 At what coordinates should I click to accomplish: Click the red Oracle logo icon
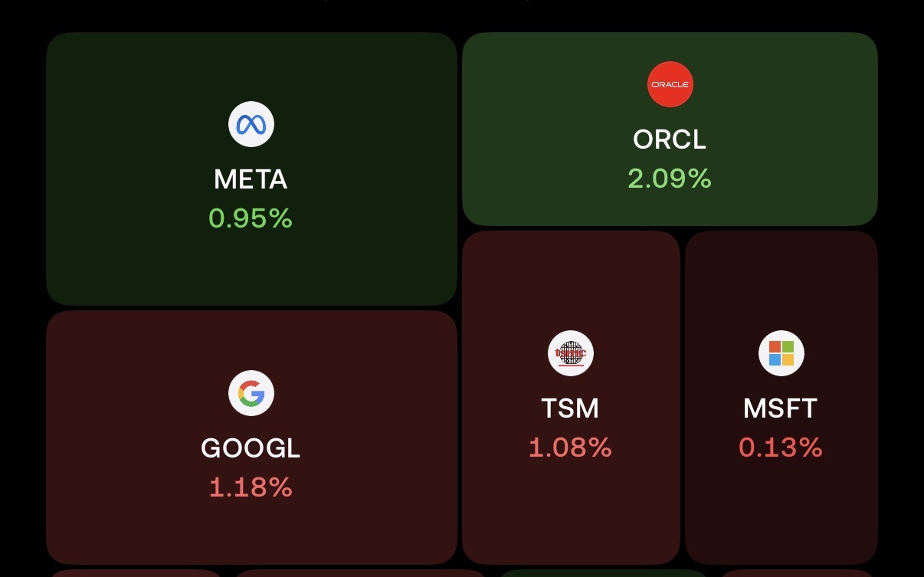click(x=670, y=84)
